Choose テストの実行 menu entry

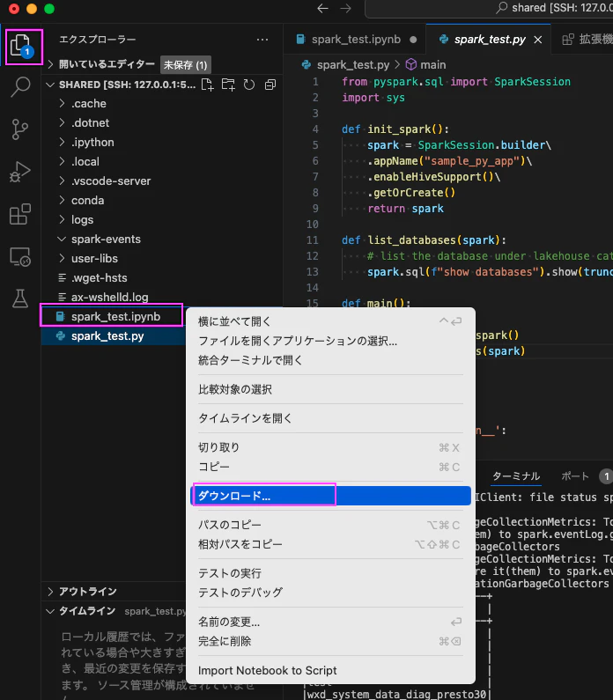pos(330,573)
